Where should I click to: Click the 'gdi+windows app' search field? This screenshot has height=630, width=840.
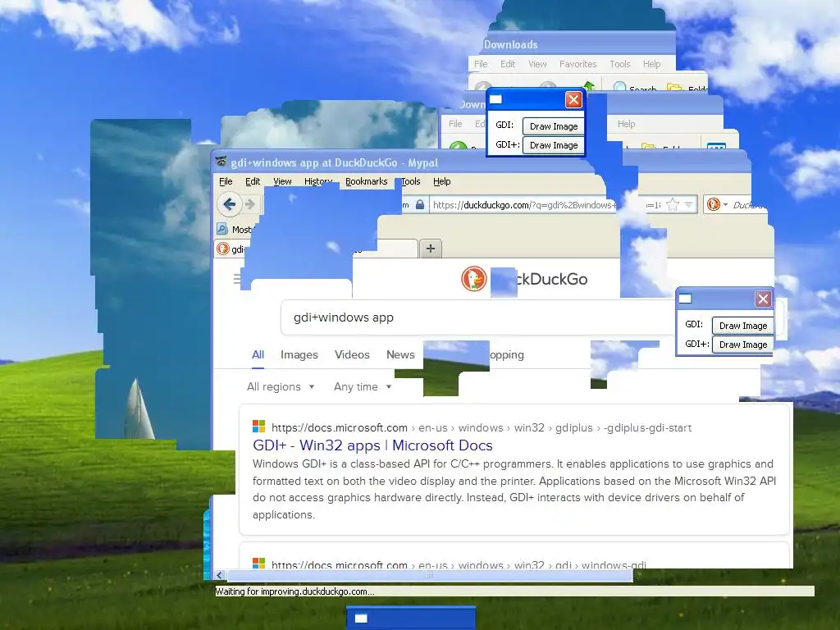477,317
